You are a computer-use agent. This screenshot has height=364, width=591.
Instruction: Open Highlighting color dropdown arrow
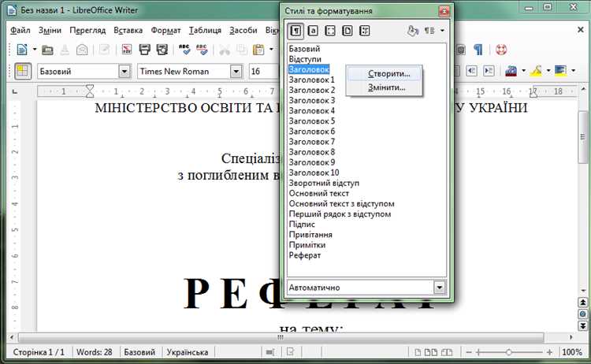tap(548, 70)
